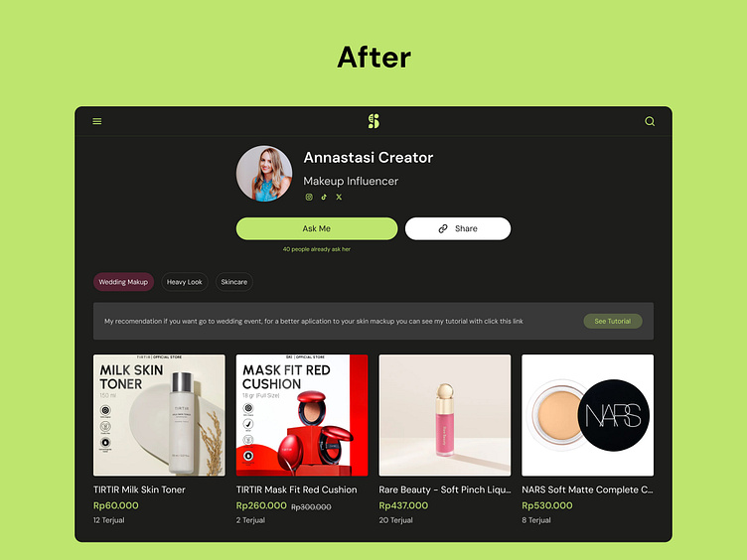The height and width of the screenshot is (560, 747).
Task: Select the Skincare category chip
Action: [x=233, y=282]
